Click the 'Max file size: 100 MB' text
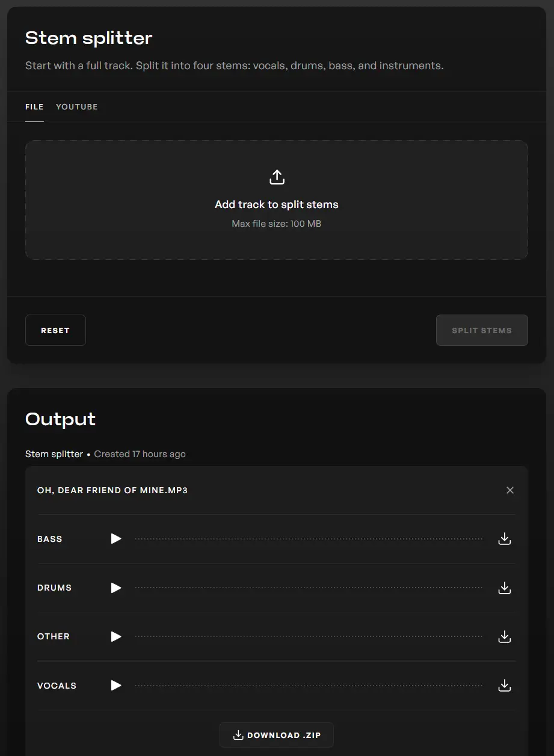 click(x=277, y=224)
